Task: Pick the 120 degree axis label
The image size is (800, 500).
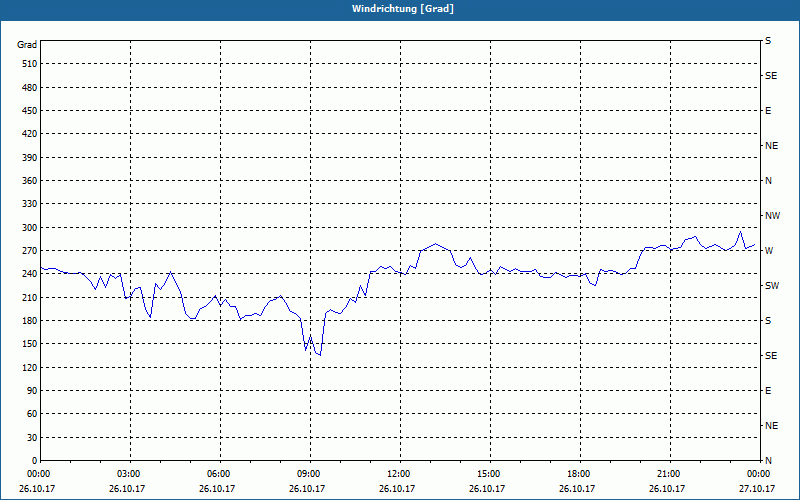Action: pyautogui.click(x=30, y=367)
